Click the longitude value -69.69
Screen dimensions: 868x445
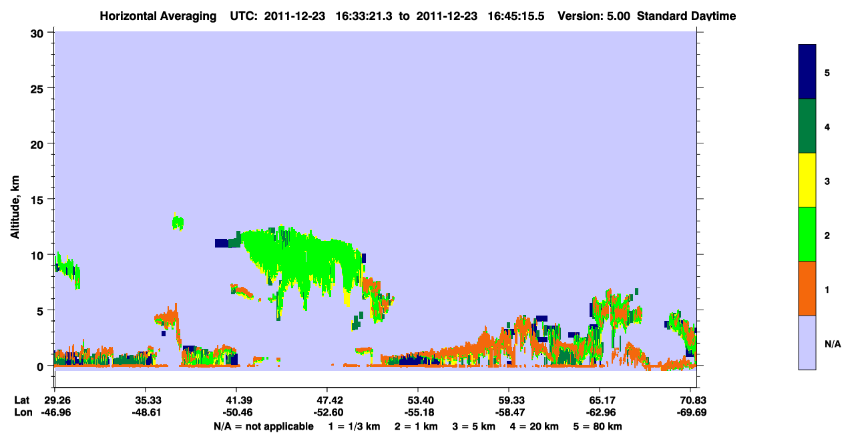click(690, 412)
